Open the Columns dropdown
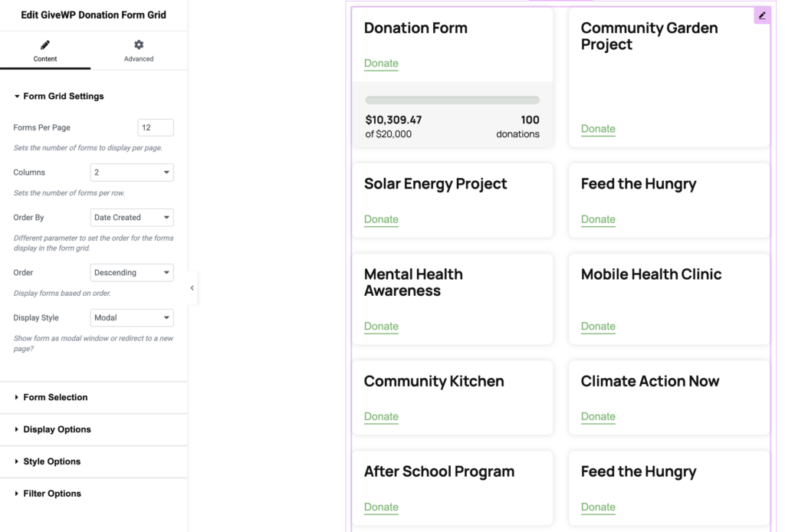 point(132,172)
